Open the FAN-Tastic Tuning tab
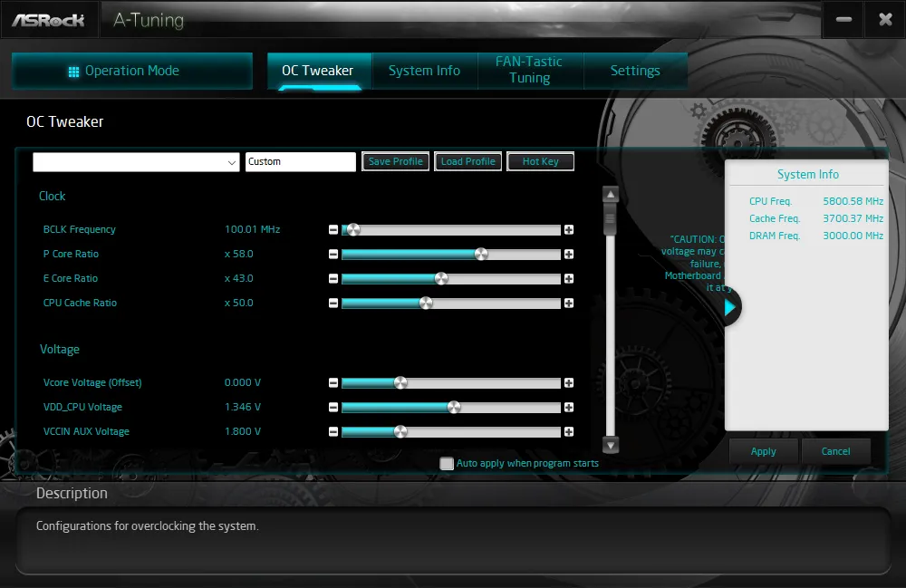906x588 pixels. click(x=530, y=71)
